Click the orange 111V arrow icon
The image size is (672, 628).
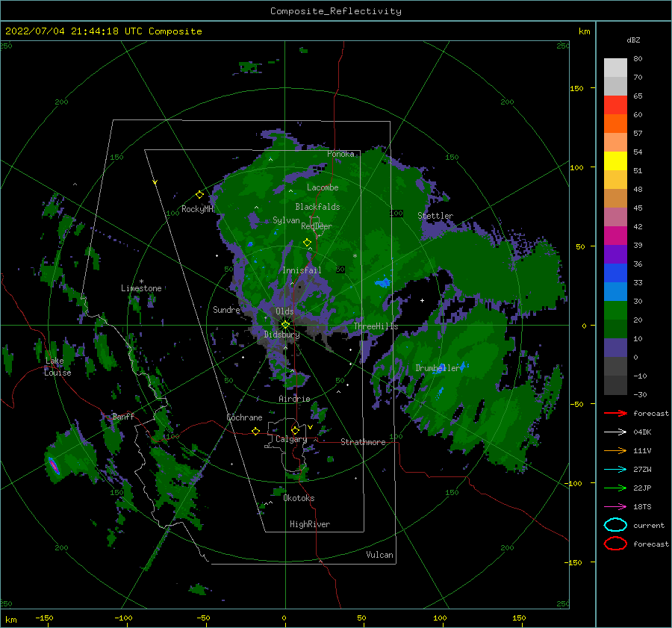615,450
